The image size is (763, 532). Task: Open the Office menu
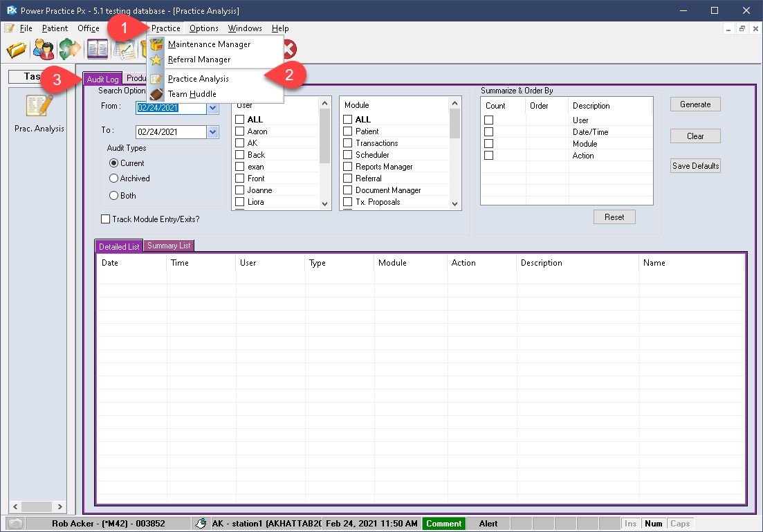click(x=89, y=28)
